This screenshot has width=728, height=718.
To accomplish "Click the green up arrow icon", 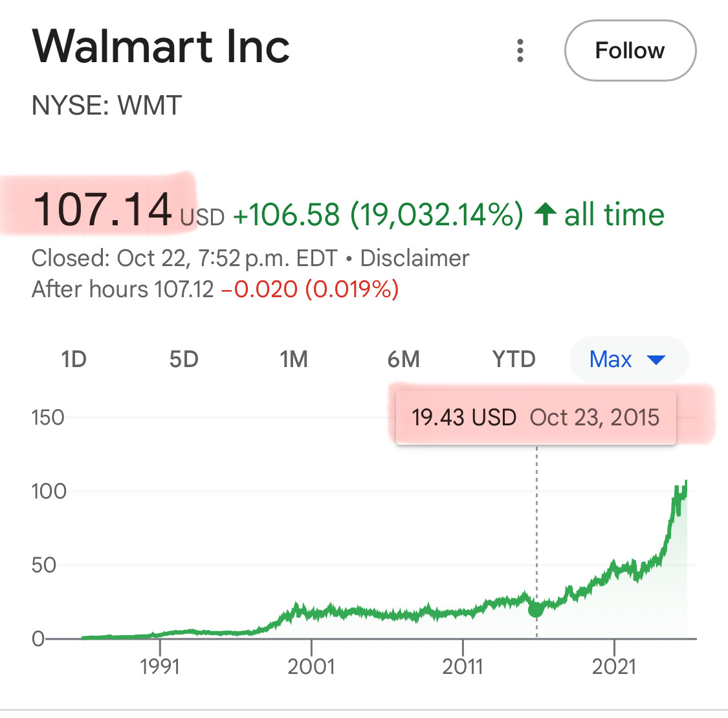I will click(x=546, y=214).
